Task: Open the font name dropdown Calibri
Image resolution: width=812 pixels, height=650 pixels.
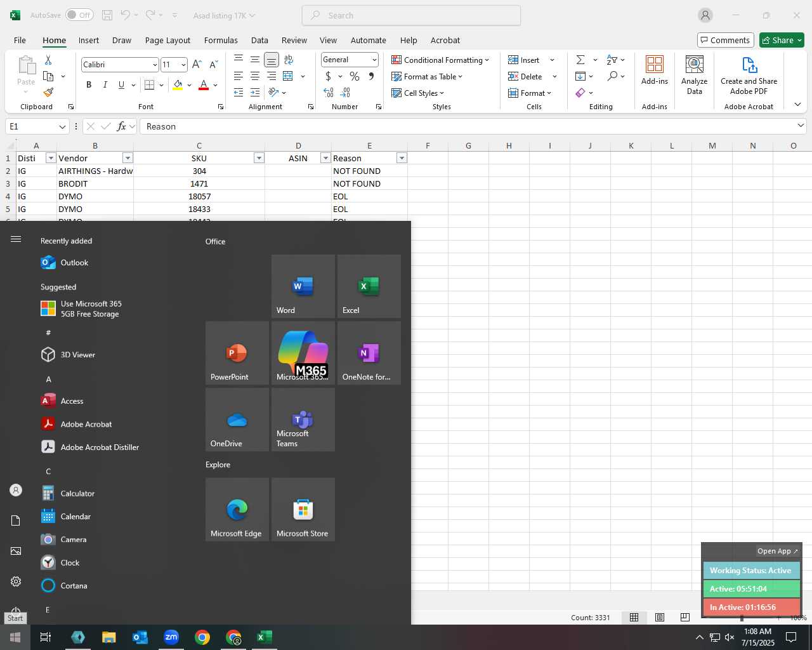Action: [155, 65]
